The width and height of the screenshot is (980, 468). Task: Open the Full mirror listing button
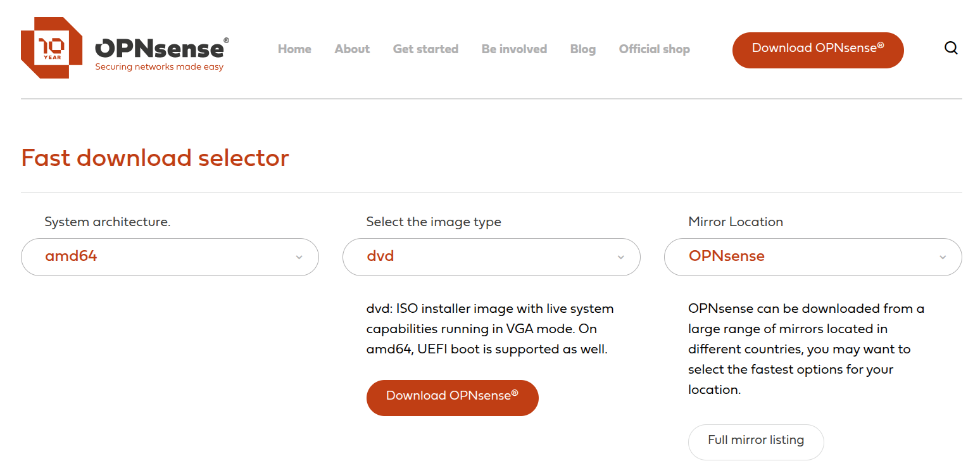coord(756,441)
